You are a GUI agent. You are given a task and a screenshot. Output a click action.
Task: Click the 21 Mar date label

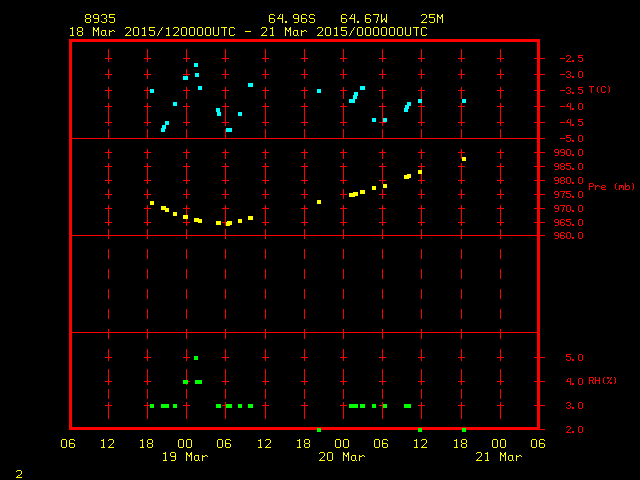click(499, 457)
